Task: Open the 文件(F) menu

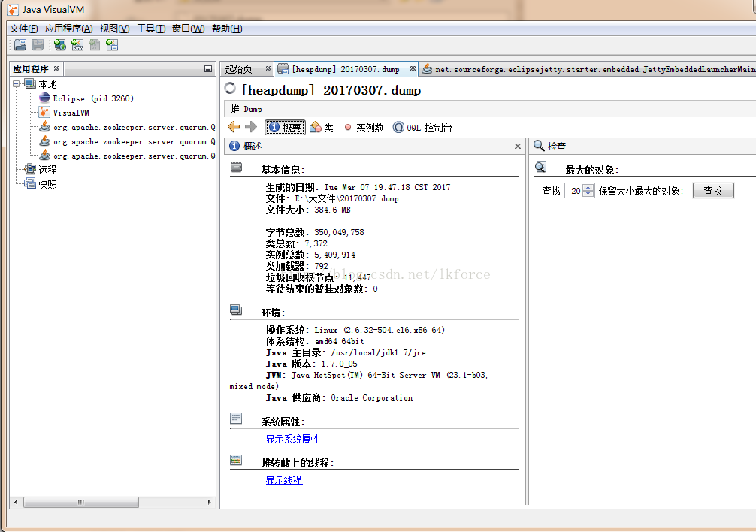Action: tap(23, 29)
